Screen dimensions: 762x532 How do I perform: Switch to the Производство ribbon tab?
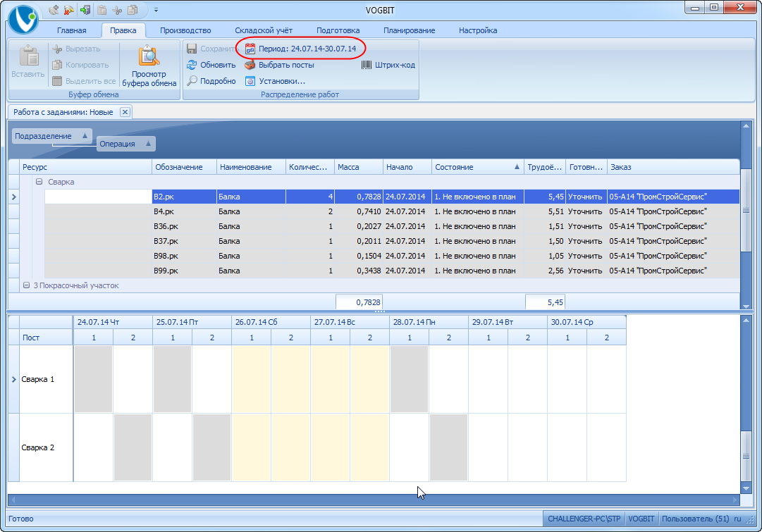click(185, 30)
